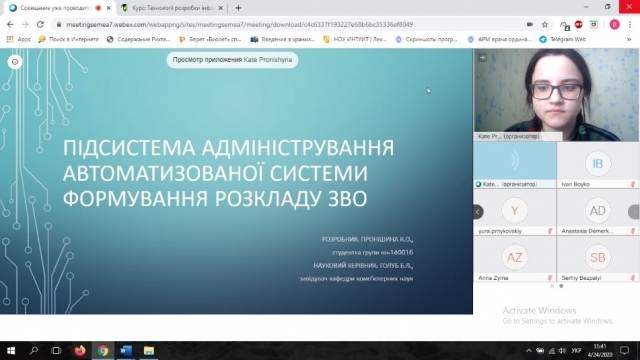Switch to Chrome on the taskbar
The width and height of the screenshot is (640, 360).
[x=103, y=351]
